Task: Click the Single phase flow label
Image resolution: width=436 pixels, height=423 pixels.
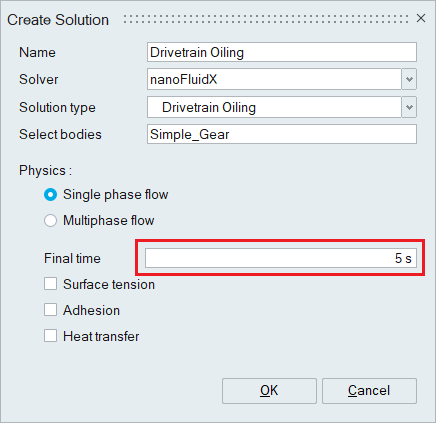Action: [x=116, y=195]
